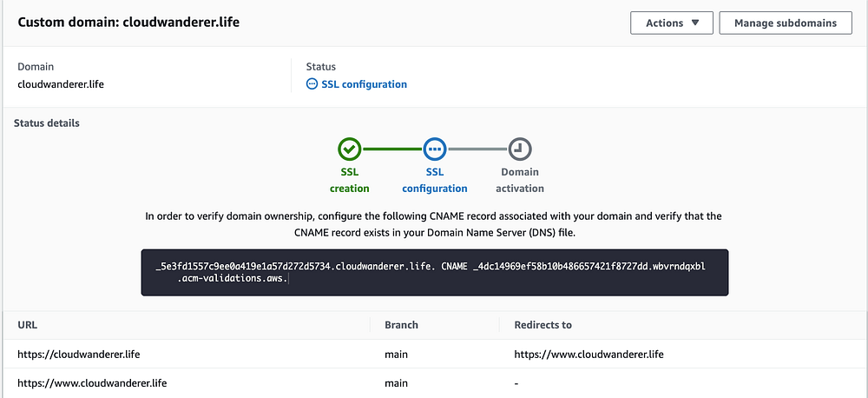Screen dimensions: 868x398
Task: Click the blue SSL configuration step icon
Action: pyautogui.click(x=435, y=149)
